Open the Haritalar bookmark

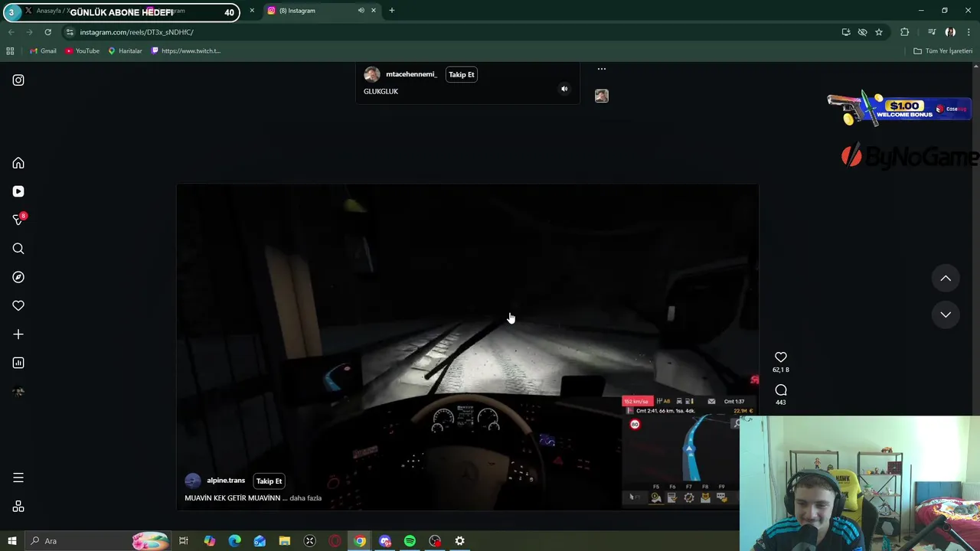click(x=125, y=51)
